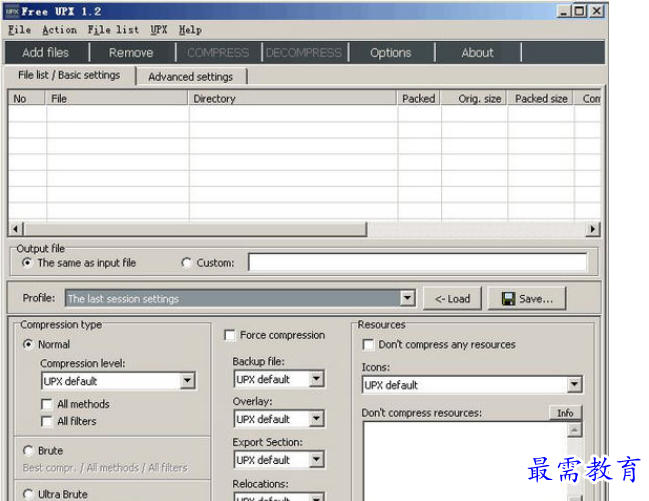Open the File list menu
The height and width of the screenshot is (501, 649).
113,30
